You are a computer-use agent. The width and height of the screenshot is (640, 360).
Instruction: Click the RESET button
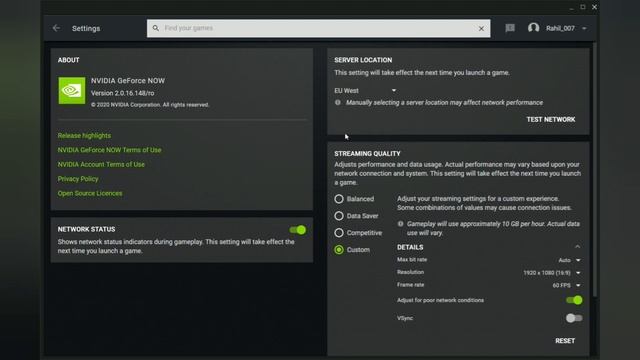pos(565,341)
